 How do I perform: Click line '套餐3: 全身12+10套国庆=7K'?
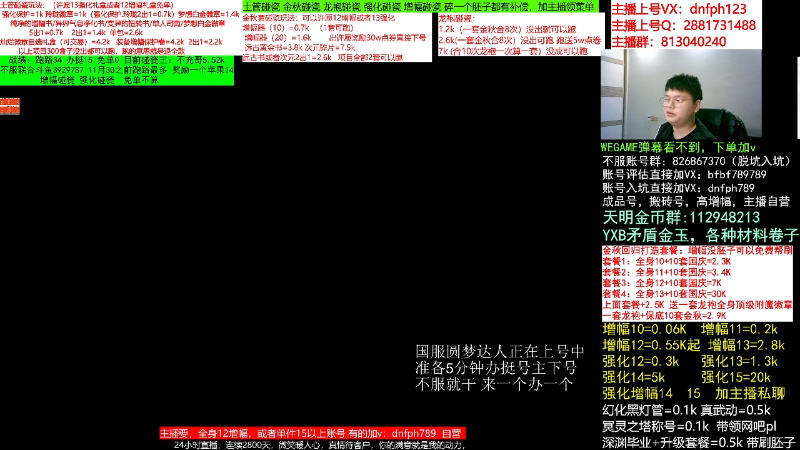[x=662, y=283]
